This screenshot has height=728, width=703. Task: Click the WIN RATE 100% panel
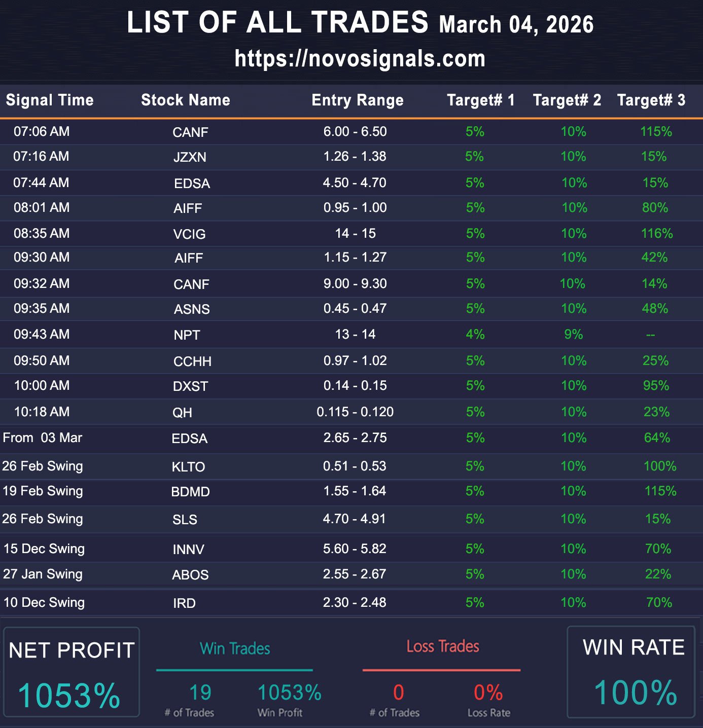632,672
